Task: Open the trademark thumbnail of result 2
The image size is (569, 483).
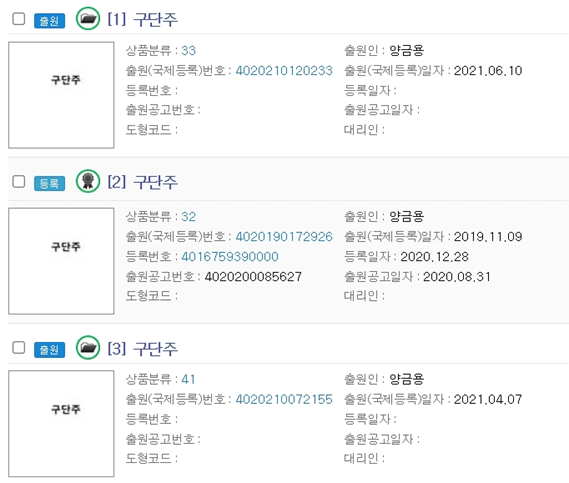Action: point(61,261)
